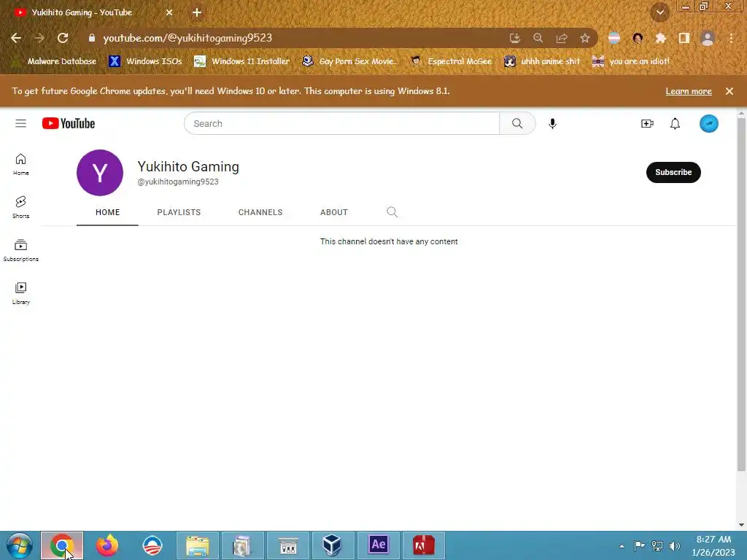Click the install app icon in address bar
Screen dimensions: 747x560
pyautogui.click(x=514, y=38)
